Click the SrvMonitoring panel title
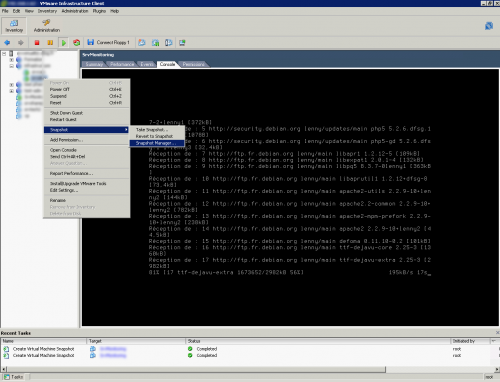This screenshot has width=500, height=382. tap(98, 55)
